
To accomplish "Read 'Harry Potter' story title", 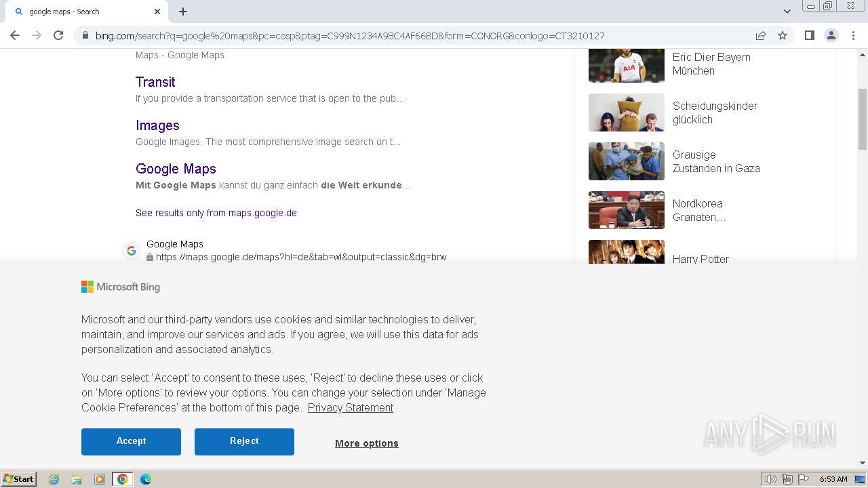I will click(701, 259).
